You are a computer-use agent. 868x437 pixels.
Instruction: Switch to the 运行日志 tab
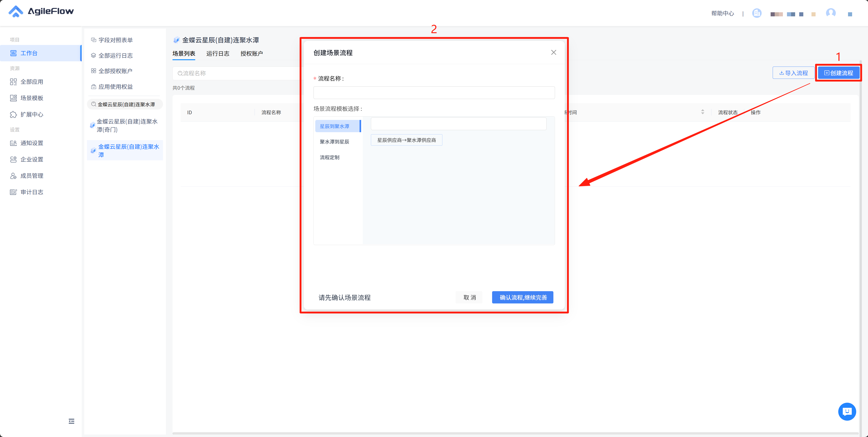(x=218, y=54)
